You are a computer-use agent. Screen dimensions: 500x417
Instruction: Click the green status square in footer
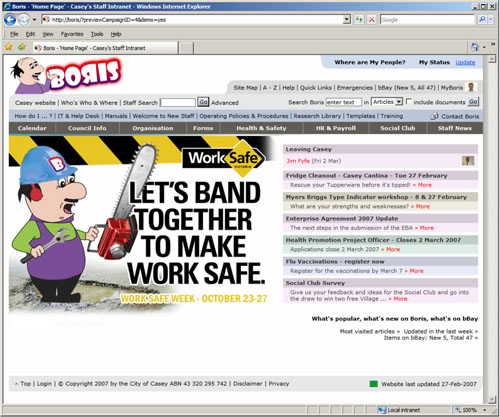tap(374, 384)
